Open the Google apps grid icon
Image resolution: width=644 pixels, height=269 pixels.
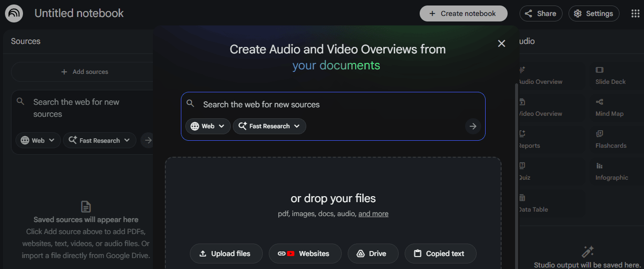point(635,13)
